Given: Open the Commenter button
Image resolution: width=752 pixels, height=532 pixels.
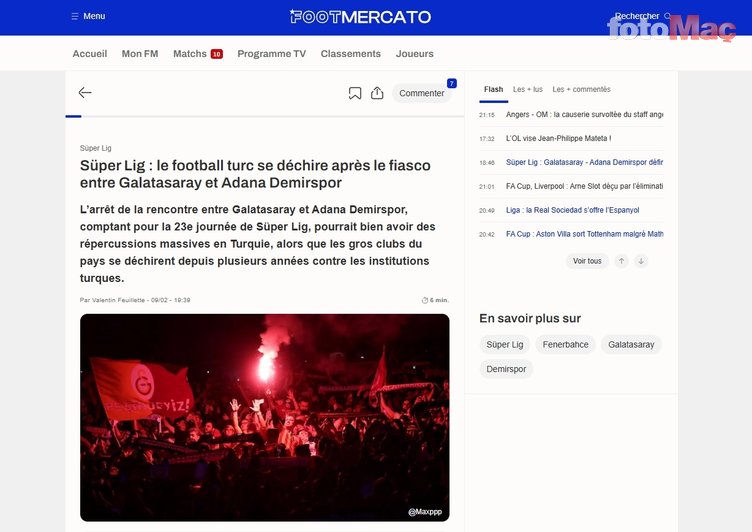Looking at the screenshot, I should point(421,93).
